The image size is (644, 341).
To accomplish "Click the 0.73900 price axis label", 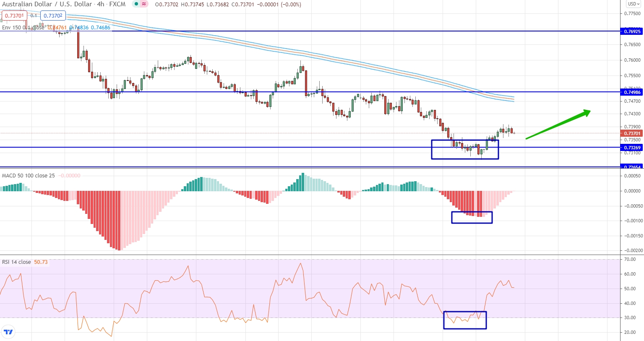I will tap(632, 127).
